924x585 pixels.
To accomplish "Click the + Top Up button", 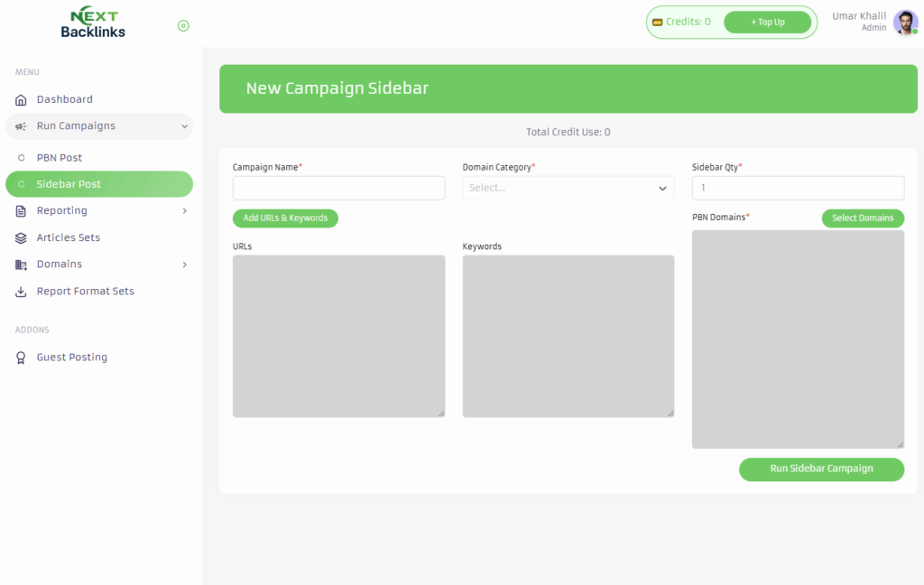I will tap(767, 23).
